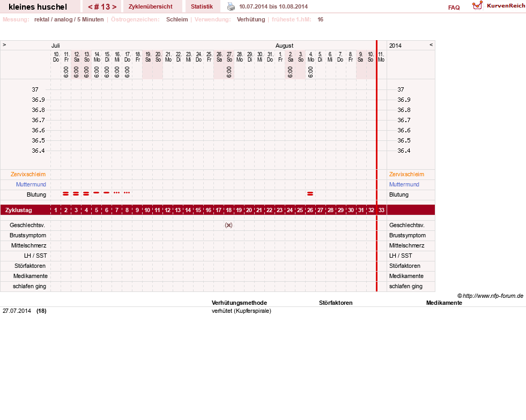Click the Störfaktoren column heading below chart
Viewport: 526px width, 420px height.
(x=336, y=303)
